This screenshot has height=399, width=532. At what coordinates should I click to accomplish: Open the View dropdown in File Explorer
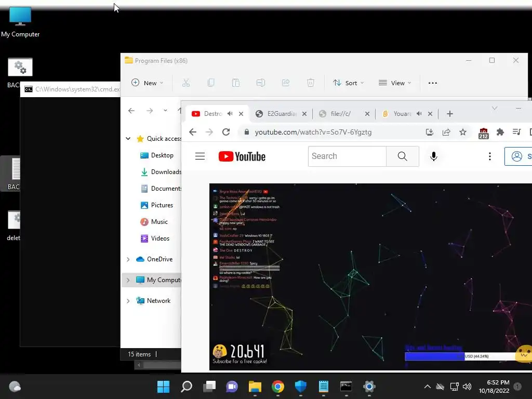click(x=395, y=83)
